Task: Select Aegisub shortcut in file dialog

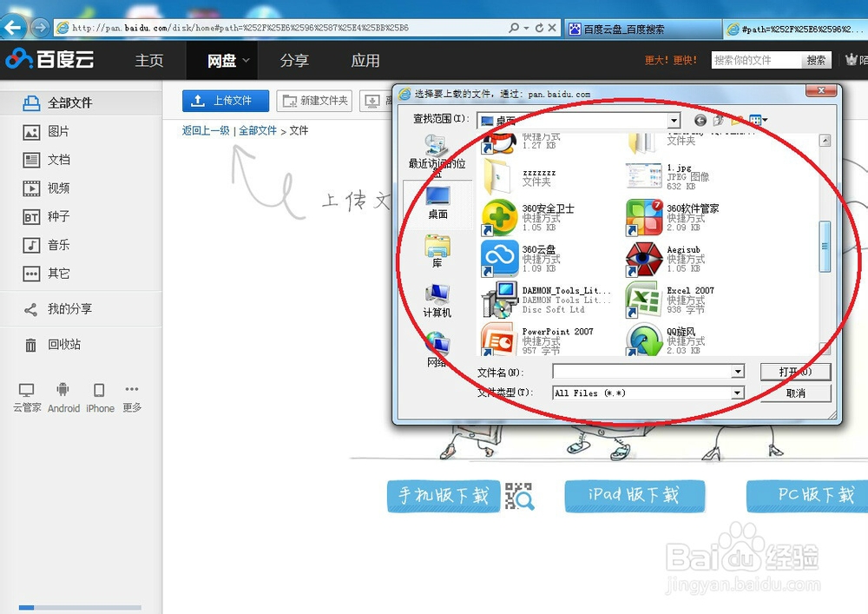Action: point(666,259)
